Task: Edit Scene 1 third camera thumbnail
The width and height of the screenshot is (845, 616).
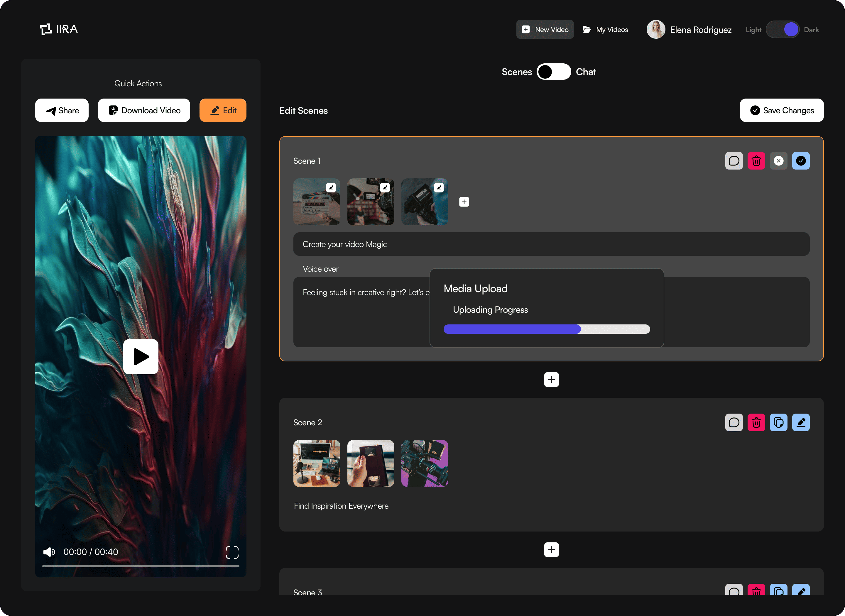Action: [439, 187]
